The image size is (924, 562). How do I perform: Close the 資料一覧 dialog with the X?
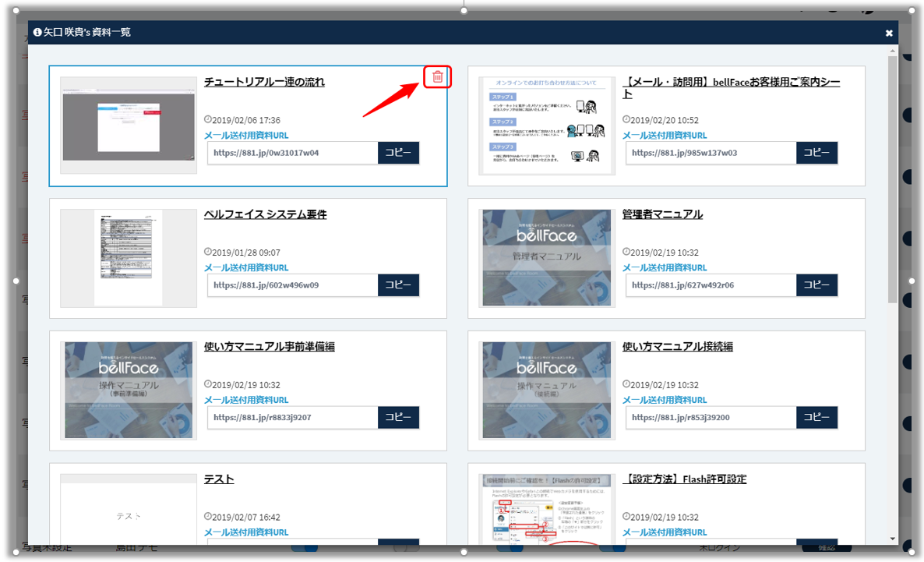click(889, 33)
